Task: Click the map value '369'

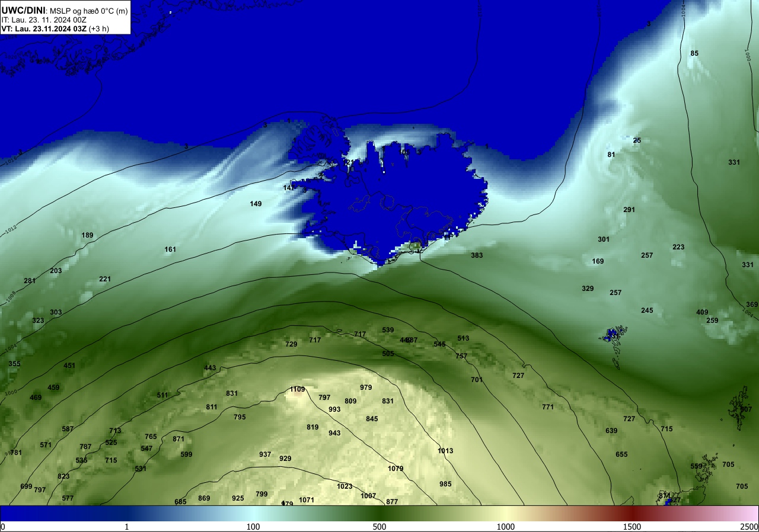Action: (x=752, y=305)
